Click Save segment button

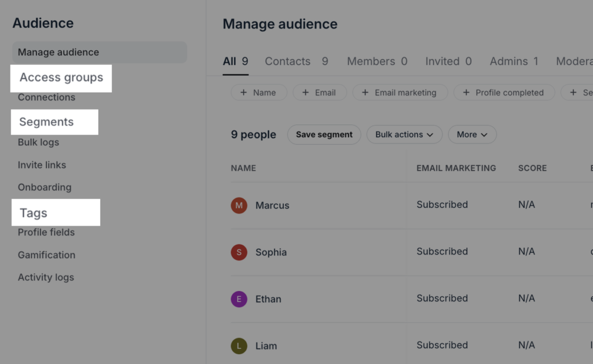(x=324, y=135)
